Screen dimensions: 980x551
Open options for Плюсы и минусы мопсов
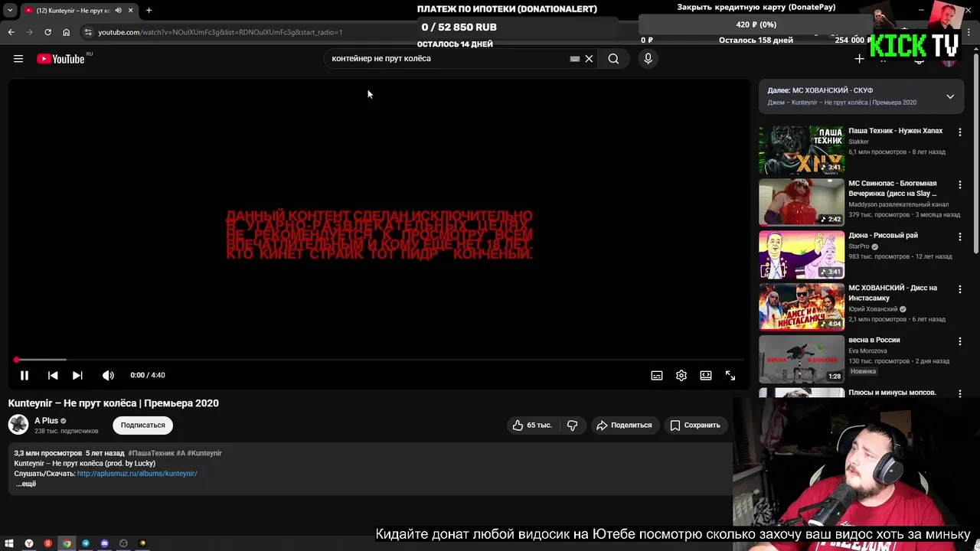[x=959, y=393]
